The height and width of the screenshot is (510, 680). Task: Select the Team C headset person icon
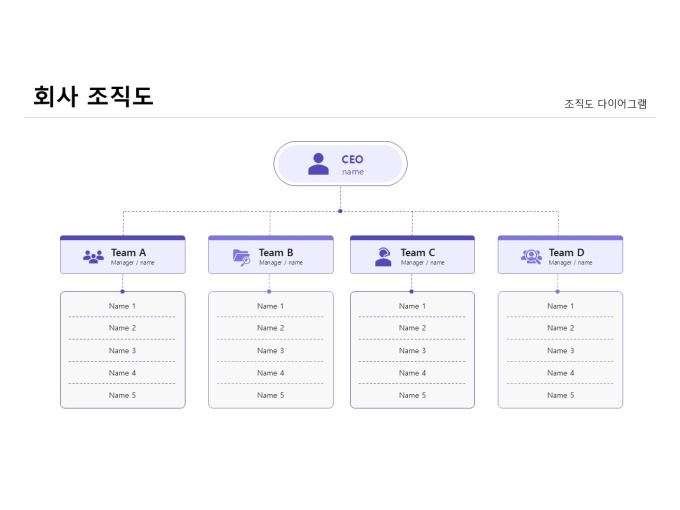[x=383, y=257]
